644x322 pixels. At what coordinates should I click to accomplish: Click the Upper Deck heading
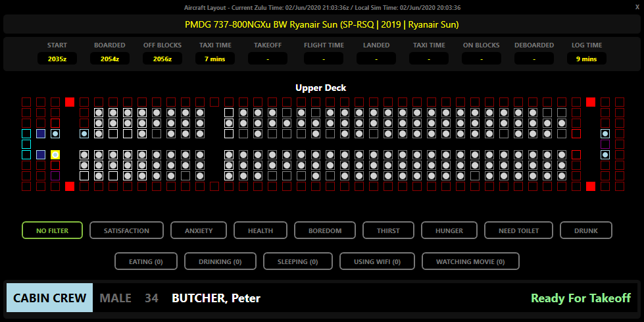pyautogui.click(x=321, y=88)
